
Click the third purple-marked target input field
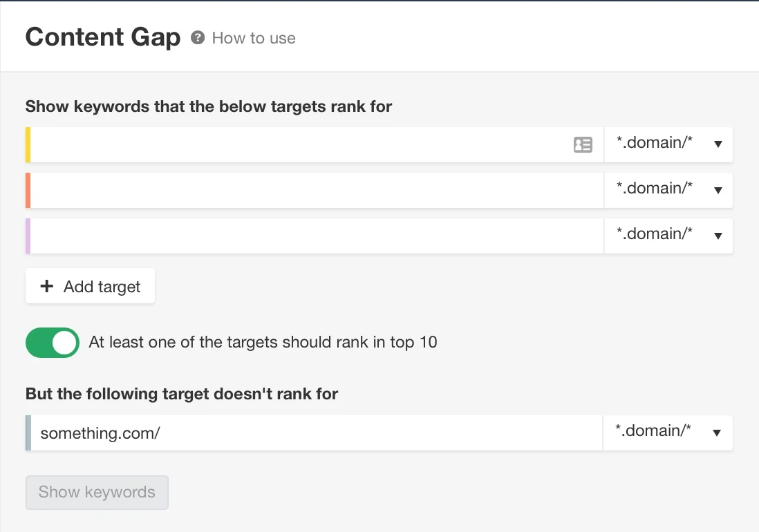click(315, 236)
